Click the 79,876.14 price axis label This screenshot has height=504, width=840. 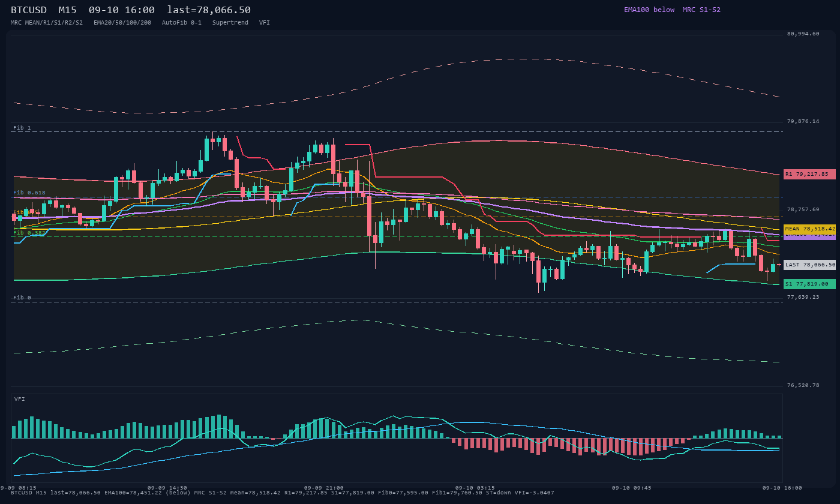click(x=803, y=121)
